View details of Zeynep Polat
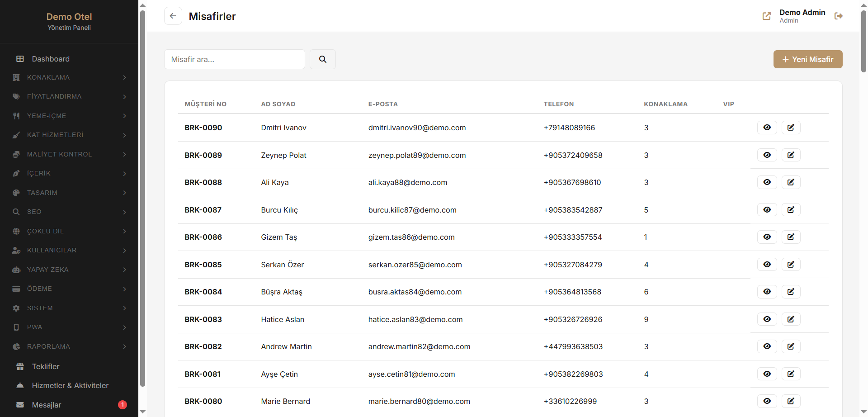 (767, 155)
